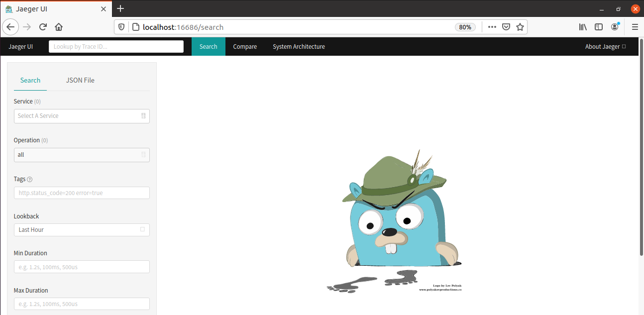Focus the Min Duration input
644x315 pixels.
[82, 267]
